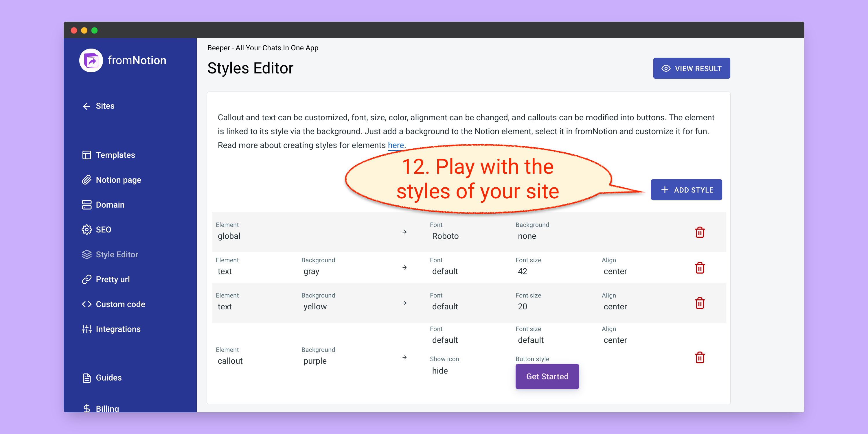Image resolution: width=868 pixels, height=434 pixels.
Task: Go to the Domain section
Action: 110,205
